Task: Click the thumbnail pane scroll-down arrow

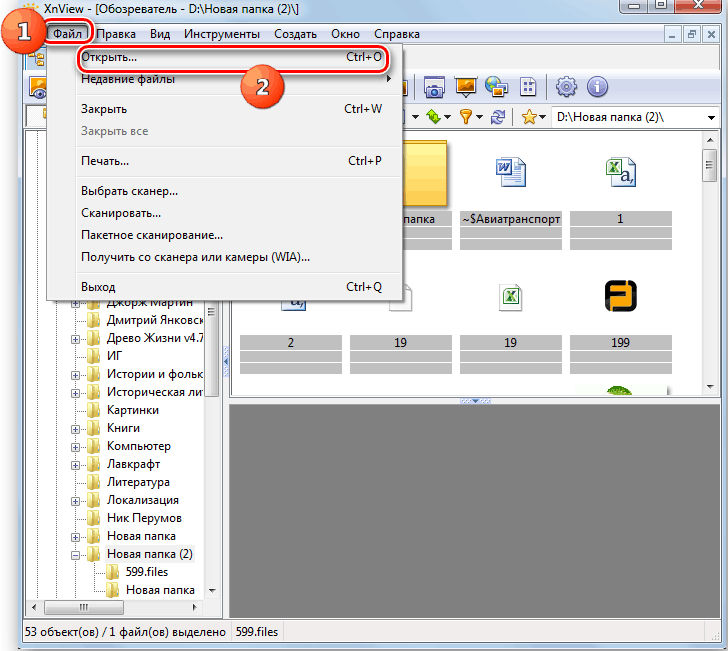Action: 710,387
